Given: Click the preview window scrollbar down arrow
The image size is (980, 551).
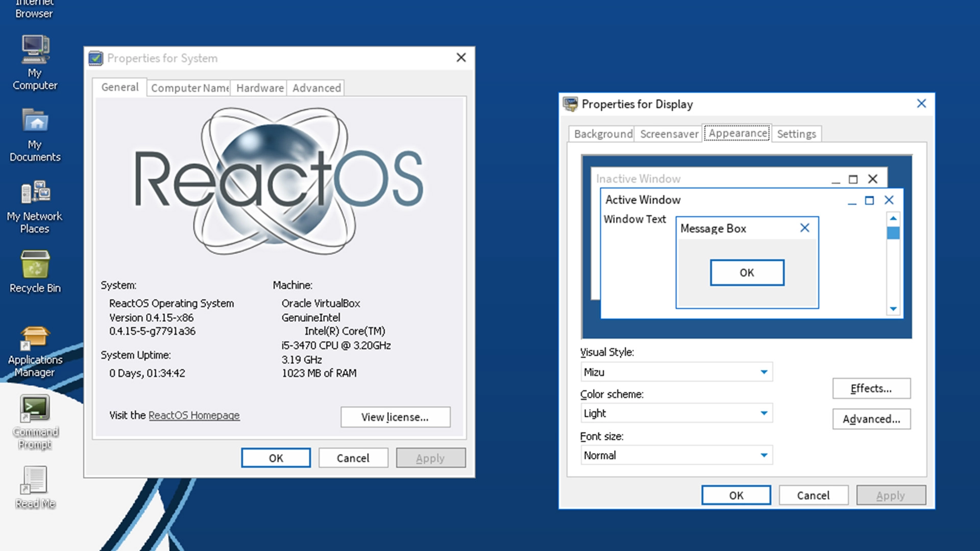Looking at the screenshot, I should (893, 308).
